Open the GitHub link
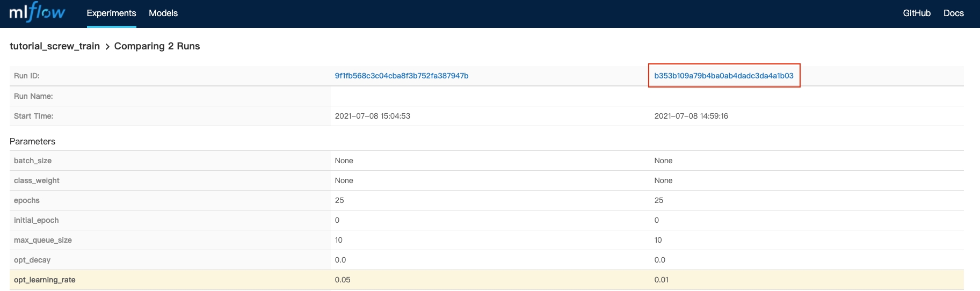 917,13
